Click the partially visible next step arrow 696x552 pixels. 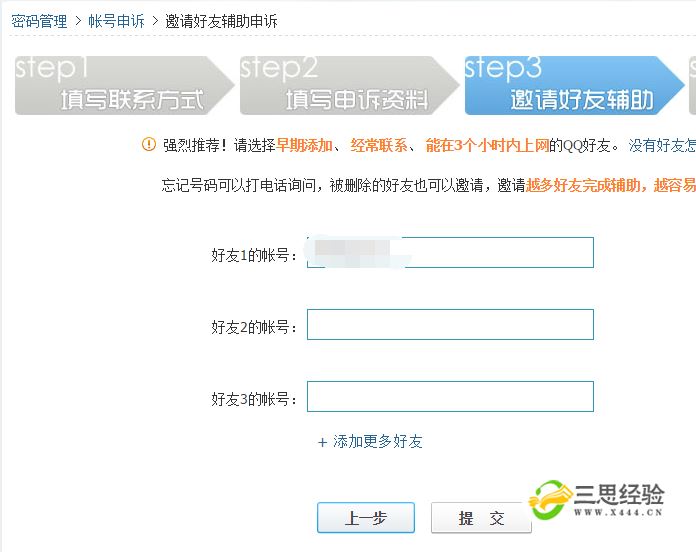point(692,85)
